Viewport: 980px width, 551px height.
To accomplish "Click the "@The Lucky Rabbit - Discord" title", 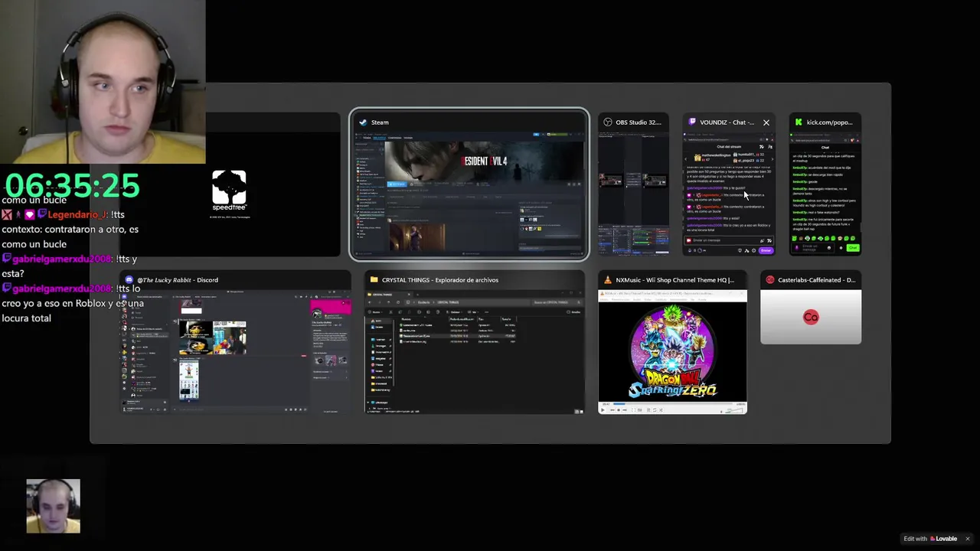I will [x=178, y=280].
